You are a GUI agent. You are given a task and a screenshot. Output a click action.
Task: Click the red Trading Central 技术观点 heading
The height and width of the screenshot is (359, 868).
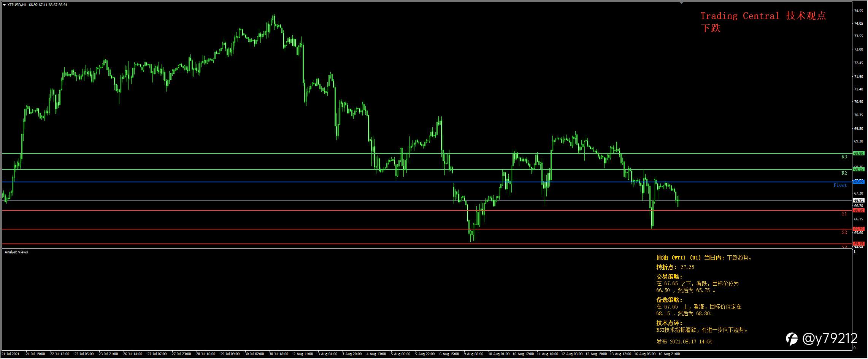pyautogui.click(x=763, y=16)
